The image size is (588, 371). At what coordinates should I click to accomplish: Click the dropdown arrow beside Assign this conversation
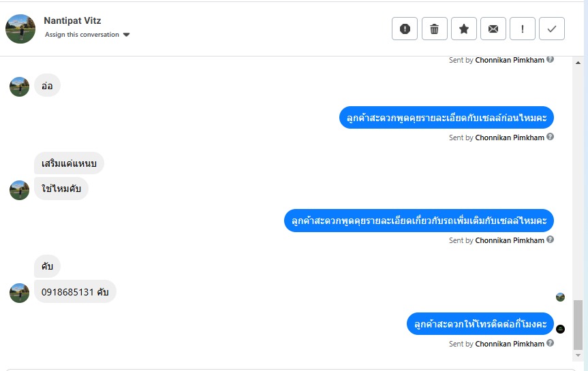127,35
